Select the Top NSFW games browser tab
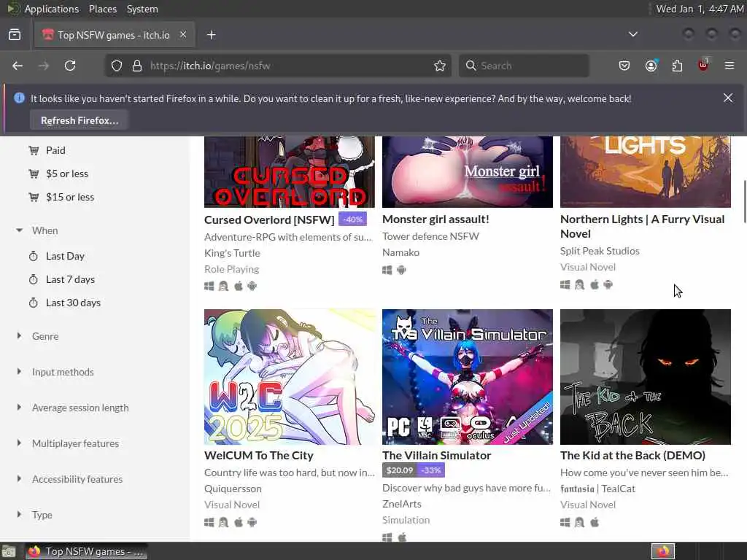The height and width of the screenshot is (560, 747). [115, 35]
